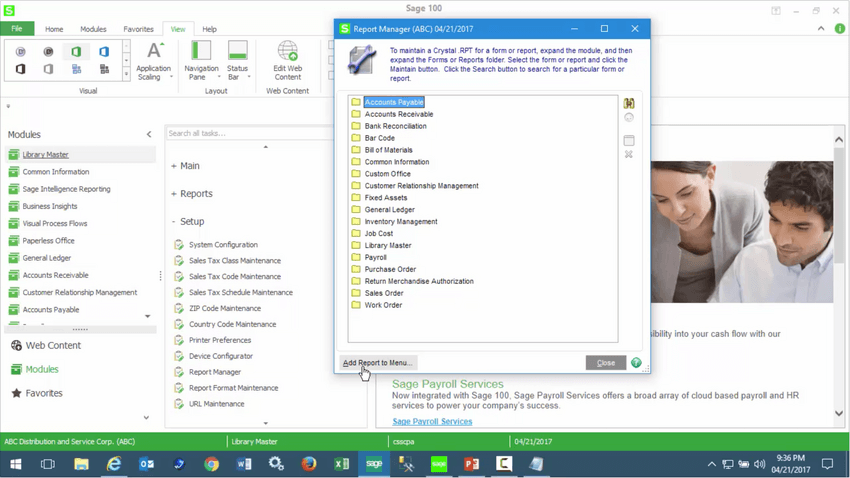Select the blue tiles visual theme
The width and height of the screenshot is (850, 478).
tap(76, 69)
